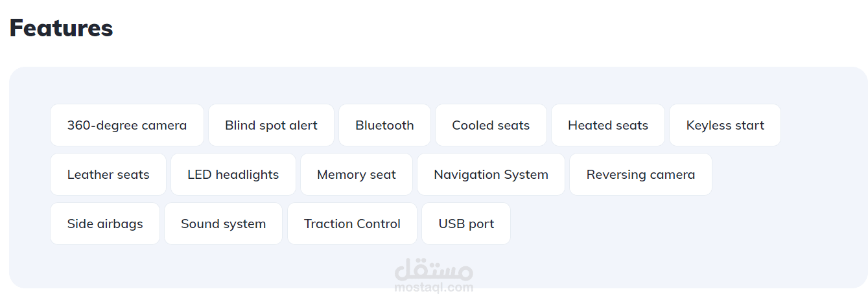Click the Bluetooth feature tag
Viewport: 868px width, 300px height.
click(x=384, y=125)
